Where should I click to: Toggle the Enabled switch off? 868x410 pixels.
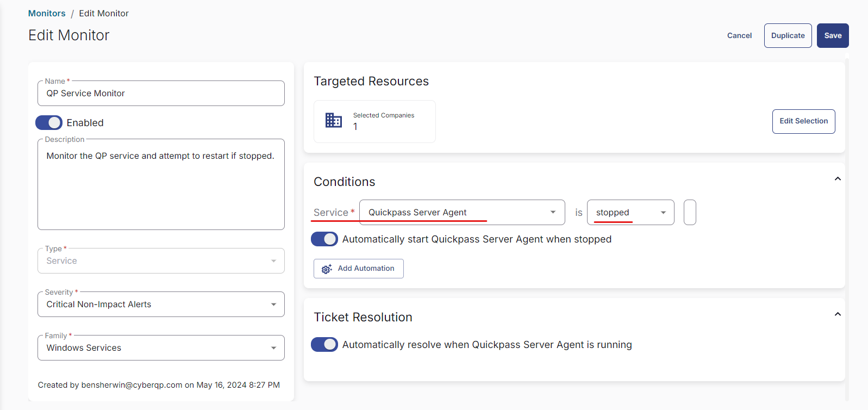click(x=49, y=123)
